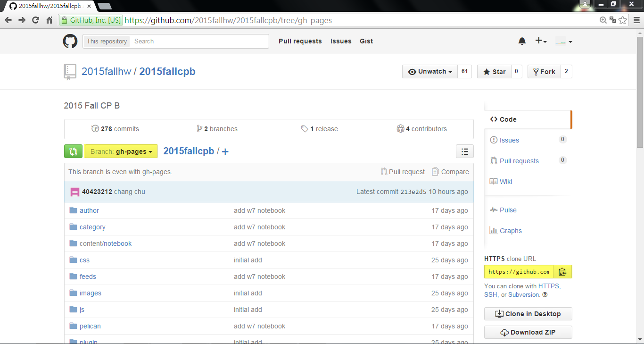View the 2 branches
The width and height of the screenshot is (644, 344).
pos(217,129)
